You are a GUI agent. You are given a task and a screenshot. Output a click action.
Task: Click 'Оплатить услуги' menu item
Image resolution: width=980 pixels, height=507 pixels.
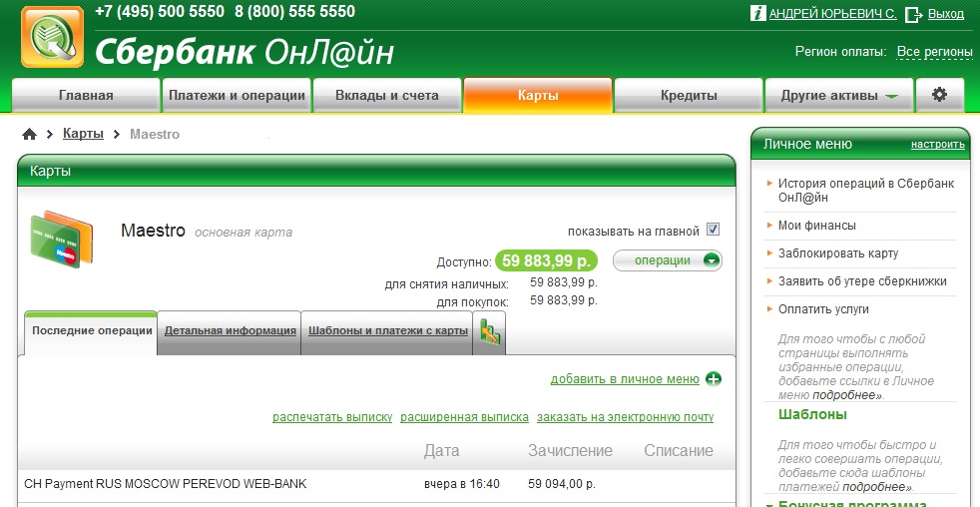click(823, 309)
